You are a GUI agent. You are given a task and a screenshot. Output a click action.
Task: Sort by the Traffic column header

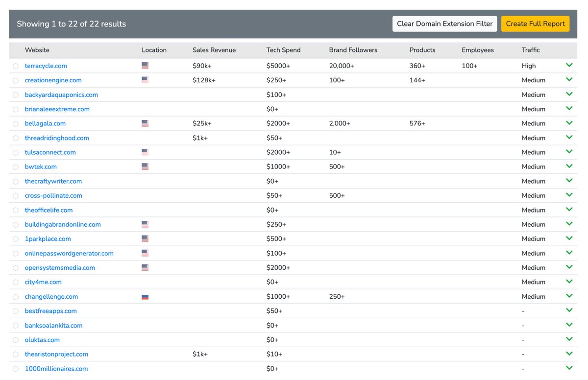click(x=531, y=50)
